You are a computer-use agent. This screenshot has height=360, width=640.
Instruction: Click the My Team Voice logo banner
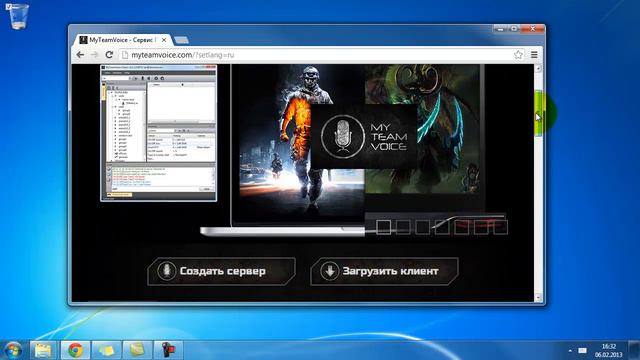[x=364, y=136]
